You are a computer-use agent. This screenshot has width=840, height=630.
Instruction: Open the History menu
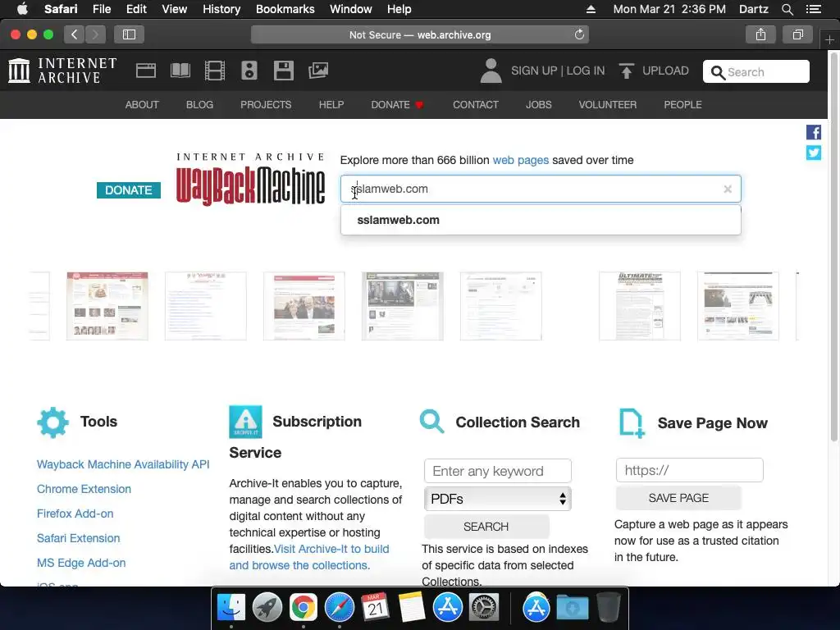221,9
